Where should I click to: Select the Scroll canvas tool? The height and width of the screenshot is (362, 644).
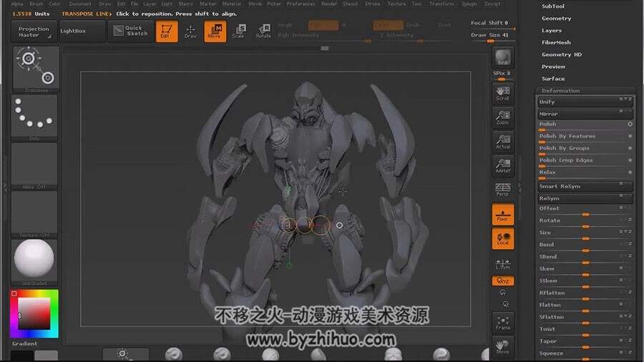pos(503,93)
